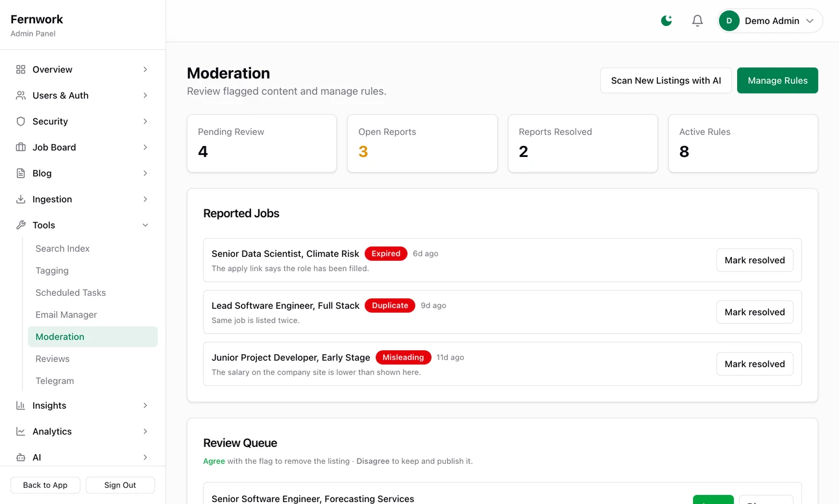Mark Lead Software Engineer report resolved
This screenshot has width=839, height=504.
(755, 312)
